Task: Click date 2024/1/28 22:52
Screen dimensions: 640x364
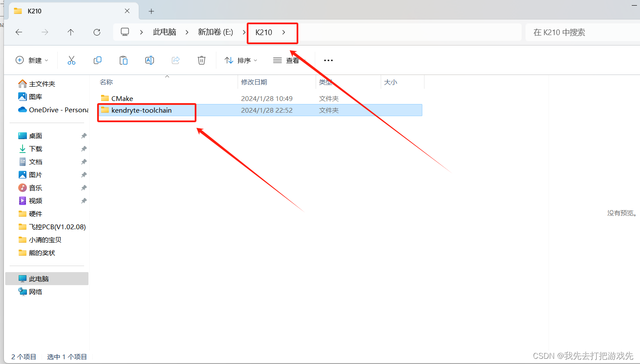Action: click(x=267, y=110)
